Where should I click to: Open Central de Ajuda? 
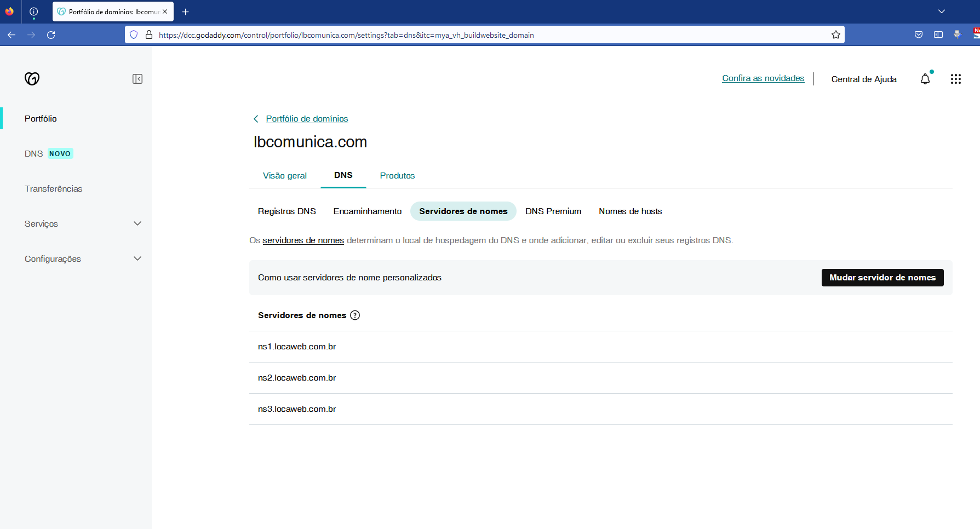864,79
